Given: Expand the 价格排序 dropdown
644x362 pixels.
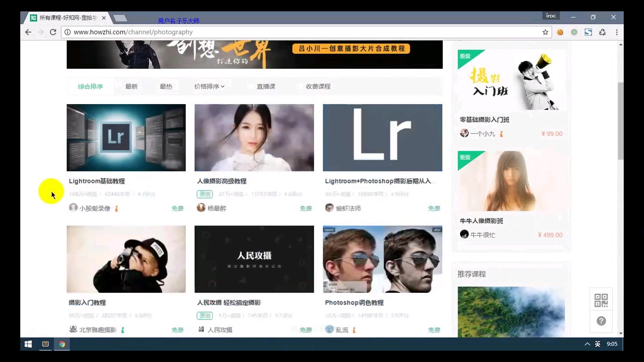Looking at the screenshot, I should click(209, 86).
